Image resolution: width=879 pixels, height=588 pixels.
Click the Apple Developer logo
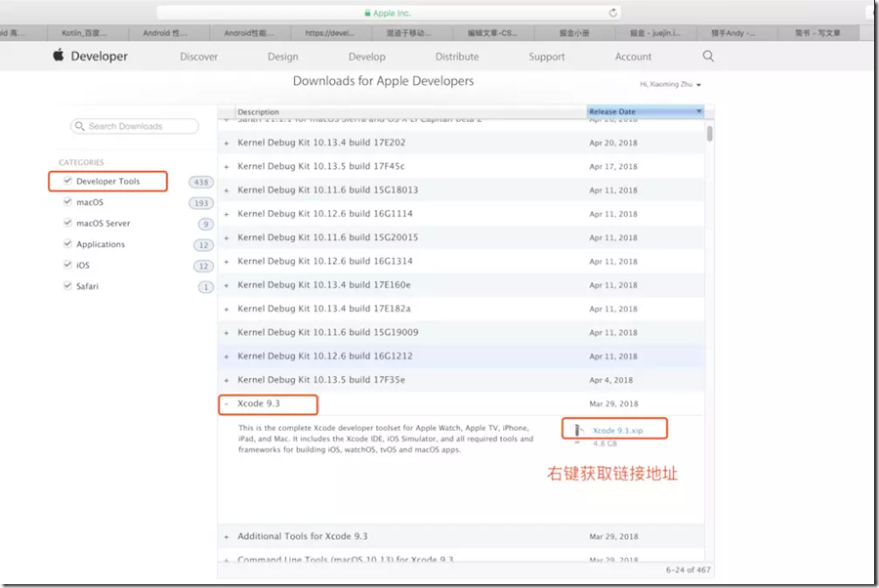pos(59,55)
